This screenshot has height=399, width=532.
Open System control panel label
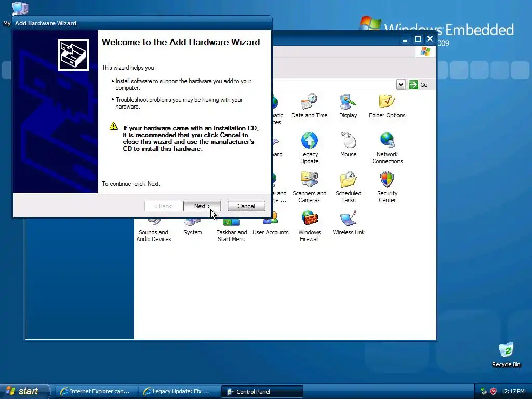tap(193, 232)
